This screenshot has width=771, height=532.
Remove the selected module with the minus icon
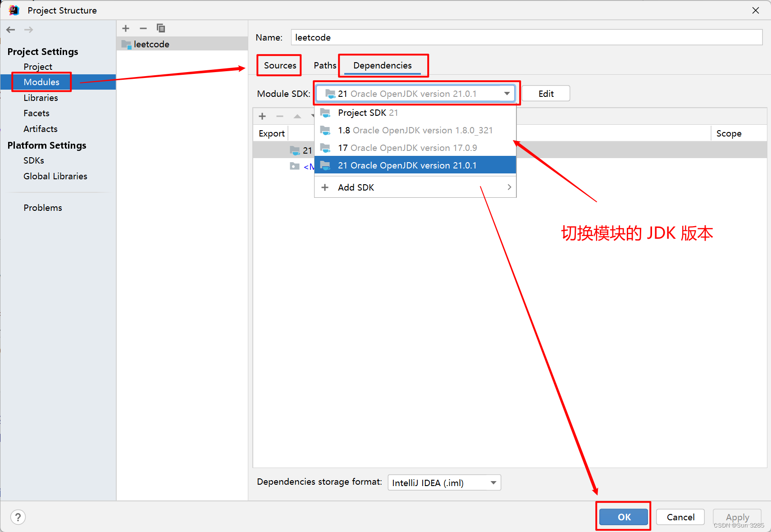(x=143, y=28)
